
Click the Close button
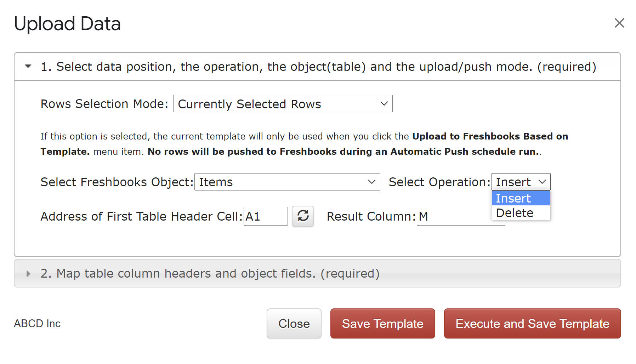point(294,323)
